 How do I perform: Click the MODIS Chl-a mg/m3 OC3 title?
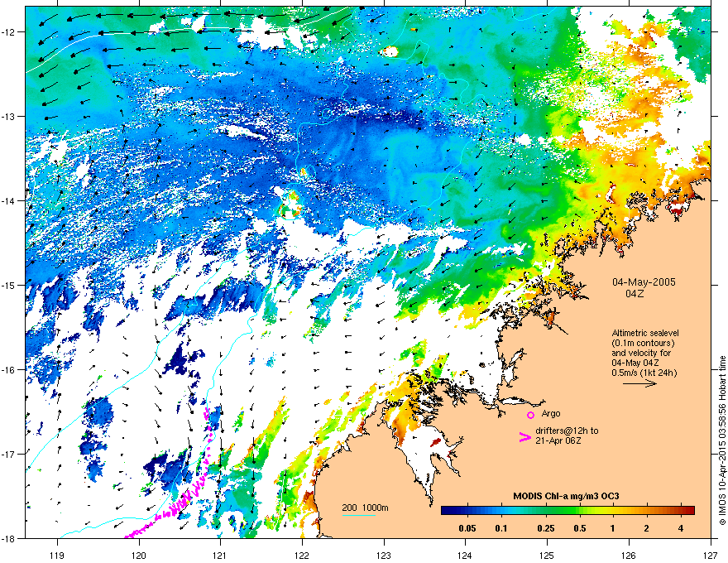pyautogui.click(x=566, y=496)
